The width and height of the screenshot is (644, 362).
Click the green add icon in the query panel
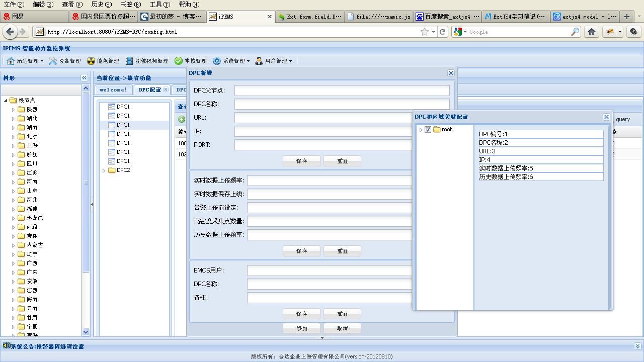182,119
